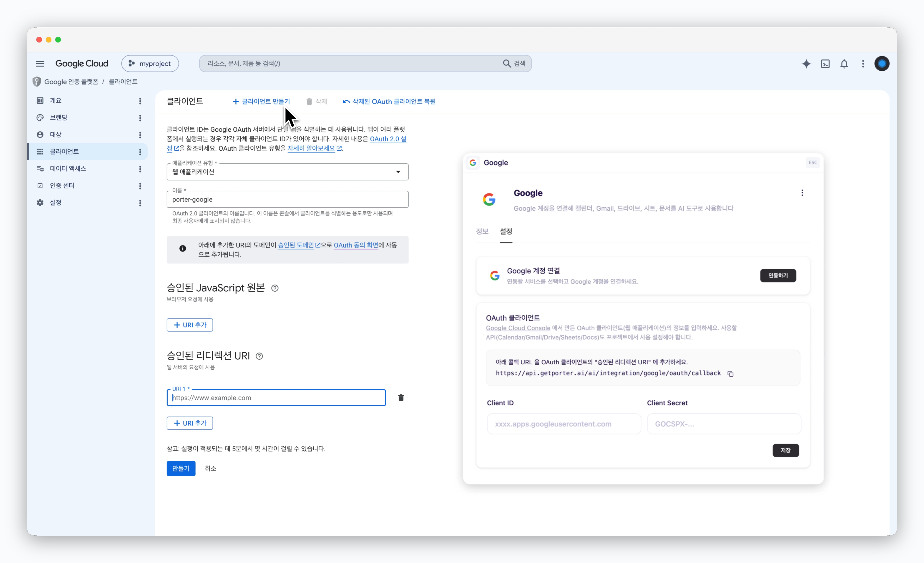Open more options for 데이터 액세스 sidebar item
This screenshot has height=563, width=924.
[x=140, y=169]
